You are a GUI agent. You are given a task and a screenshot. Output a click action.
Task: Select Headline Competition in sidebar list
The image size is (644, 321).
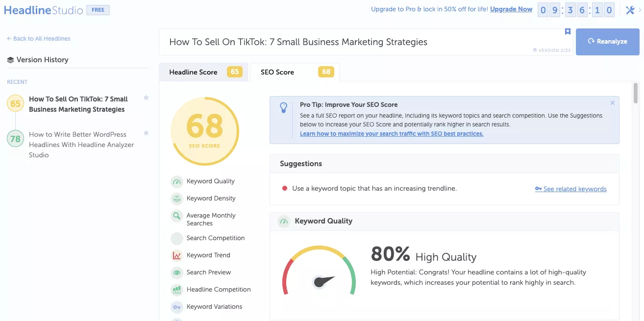pyautogui.click(x=219, y=290)
